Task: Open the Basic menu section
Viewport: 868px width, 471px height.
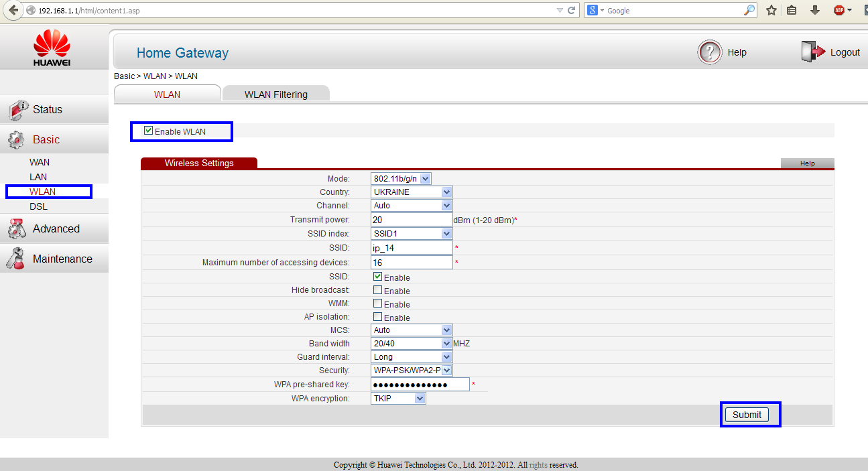Action: (x=54, y=139)
